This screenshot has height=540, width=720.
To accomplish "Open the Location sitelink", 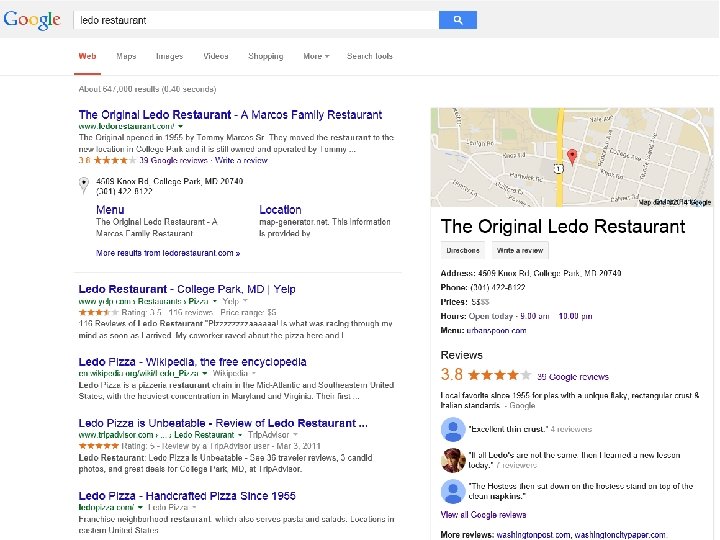I will point(280,210).
